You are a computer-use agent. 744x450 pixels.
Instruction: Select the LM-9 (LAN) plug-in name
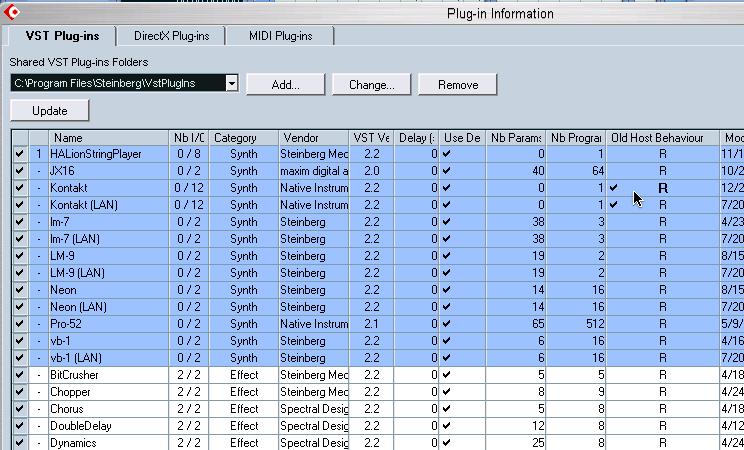[x=77, y=273]
